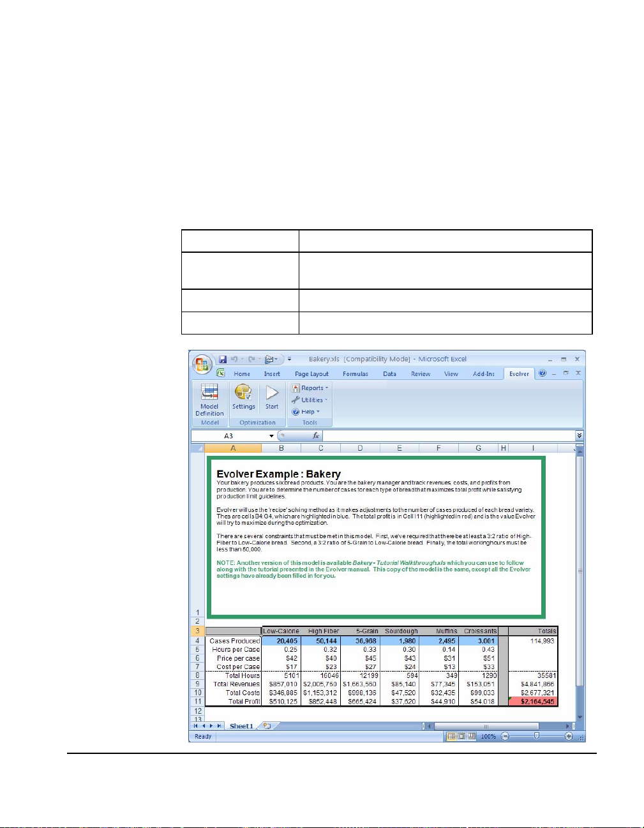The image size is (644, 828).
Task: Open Model Definition dialog
Action: [x=209, y=400]
